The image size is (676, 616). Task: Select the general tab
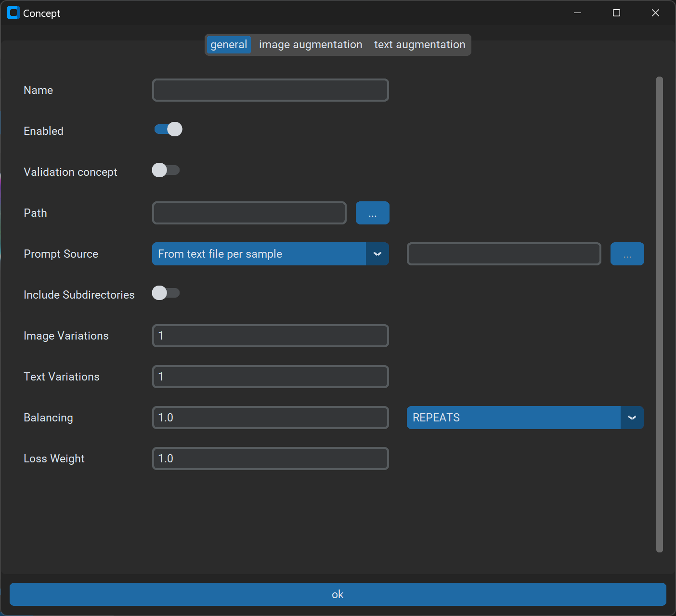229,45
